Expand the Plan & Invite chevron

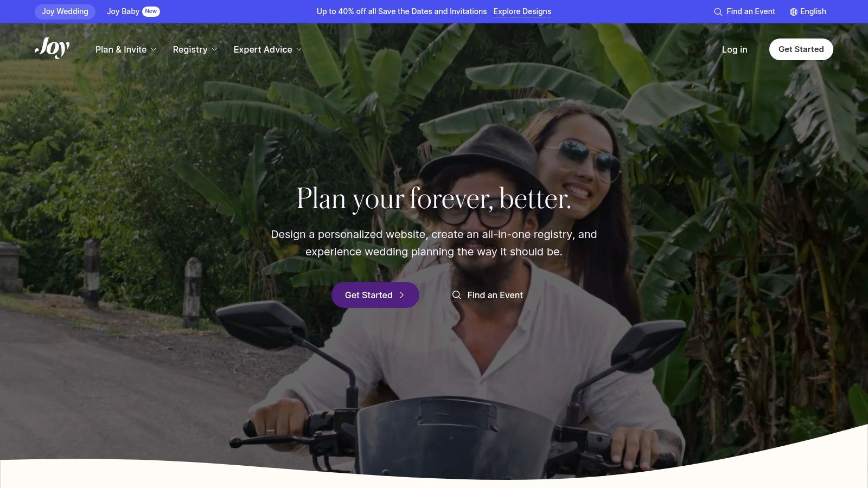[154, 49]
